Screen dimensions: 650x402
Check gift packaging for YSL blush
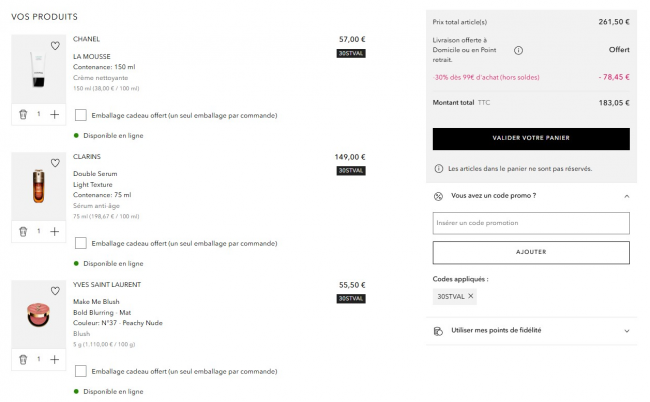point(81,370)
